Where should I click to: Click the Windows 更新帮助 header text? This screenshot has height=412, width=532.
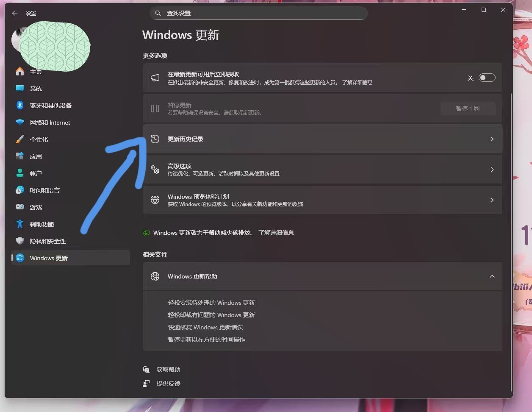(192, 276)
